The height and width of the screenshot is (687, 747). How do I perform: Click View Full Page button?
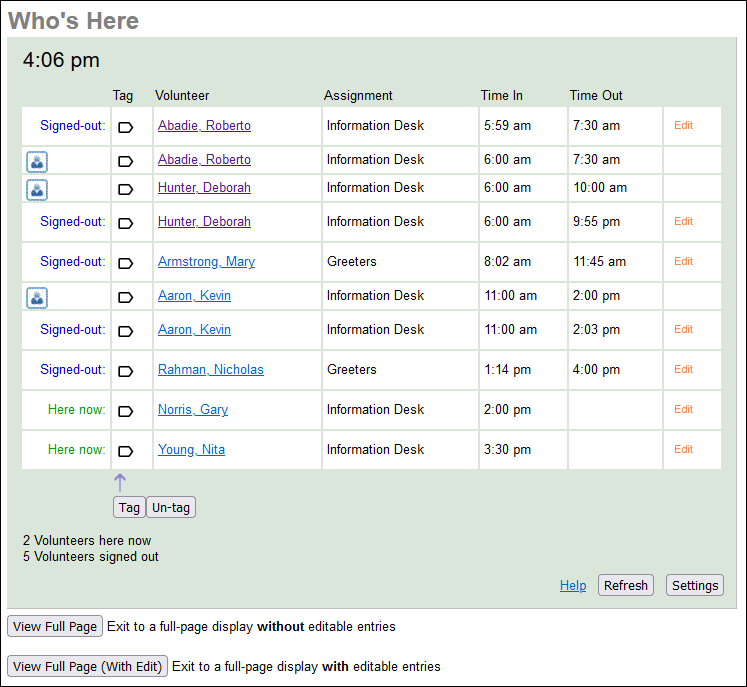click(55, 627)
